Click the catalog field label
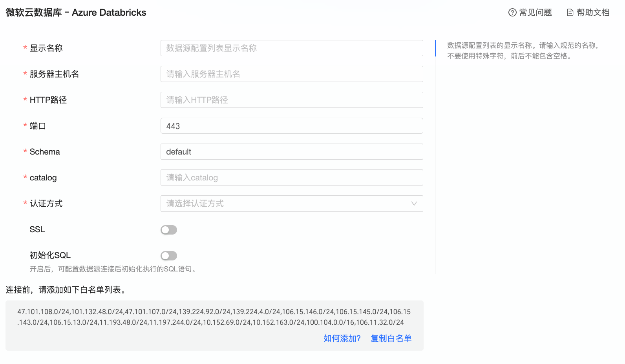This screenshot has height=364, width=625. coord(43,178)
